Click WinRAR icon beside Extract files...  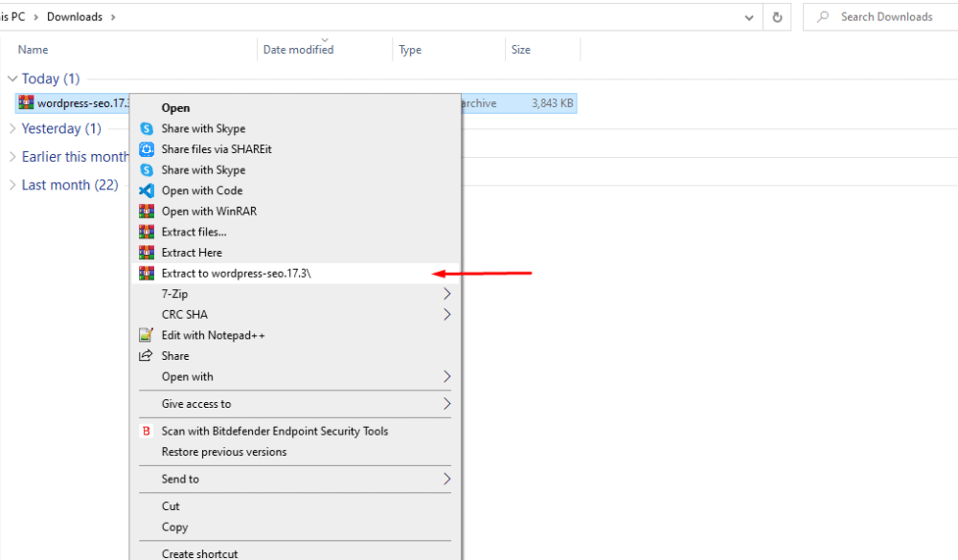147,232
